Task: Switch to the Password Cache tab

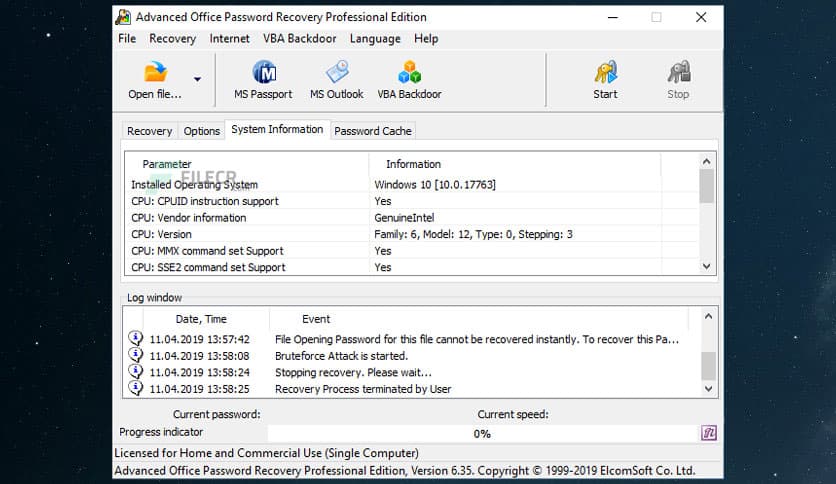Action: 373,131
